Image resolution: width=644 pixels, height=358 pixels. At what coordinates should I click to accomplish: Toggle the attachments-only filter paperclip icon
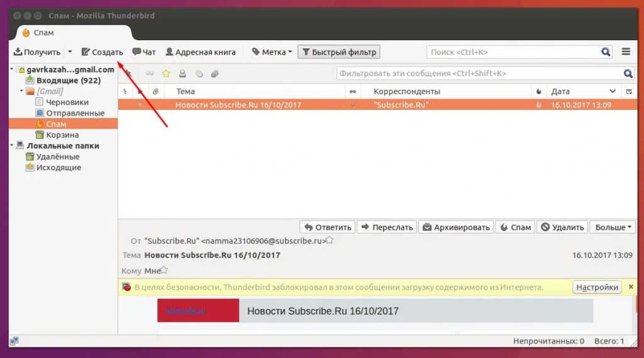(x=215, y=73)
